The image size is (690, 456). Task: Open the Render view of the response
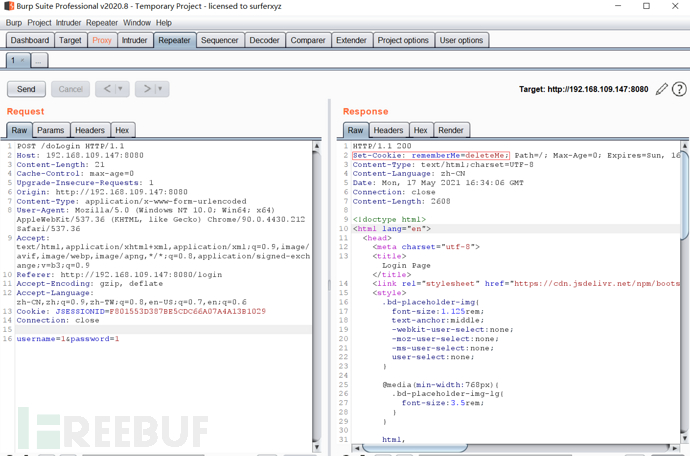click(451, 130)
